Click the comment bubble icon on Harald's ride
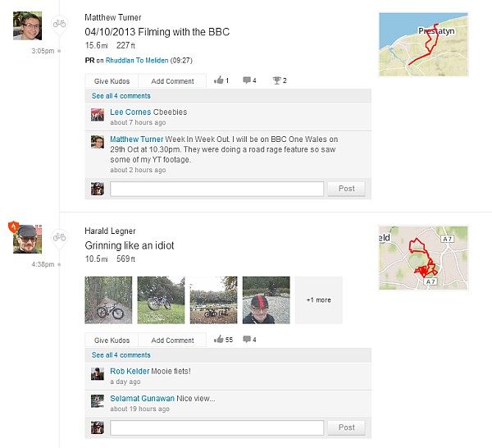The image size is (492, 448). point(247,340)
